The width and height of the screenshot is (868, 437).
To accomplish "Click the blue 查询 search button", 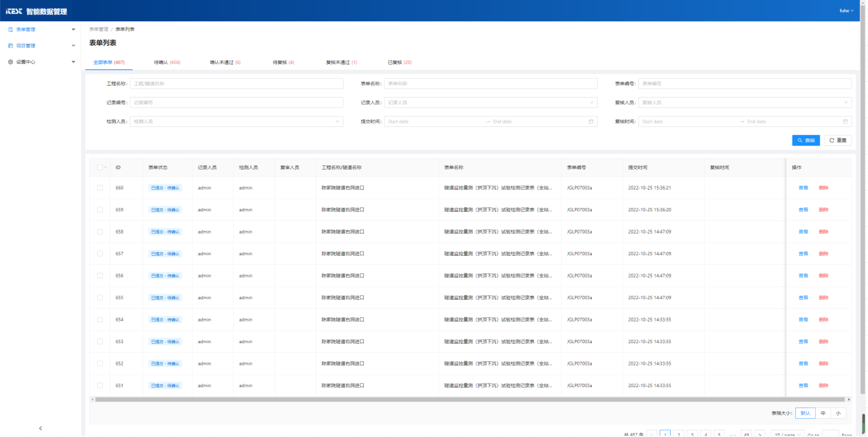I will tap(806, 141).
